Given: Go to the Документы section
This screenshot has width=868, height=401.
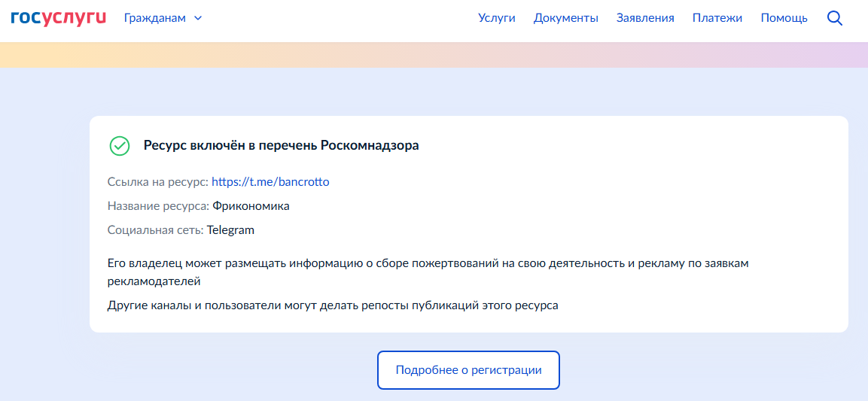Looking at the screenshot, I should [x=565, y=18].
